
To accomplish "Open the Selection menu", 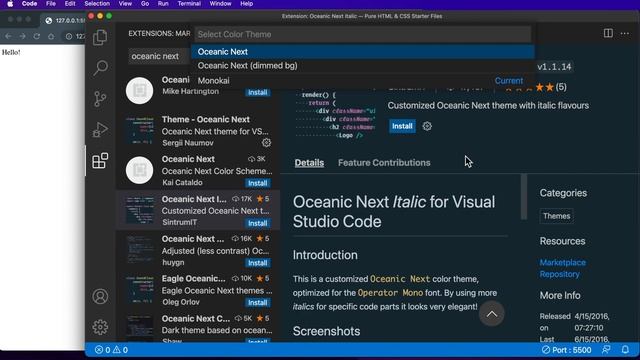I will pyautogui.click(x=97, y=4).
